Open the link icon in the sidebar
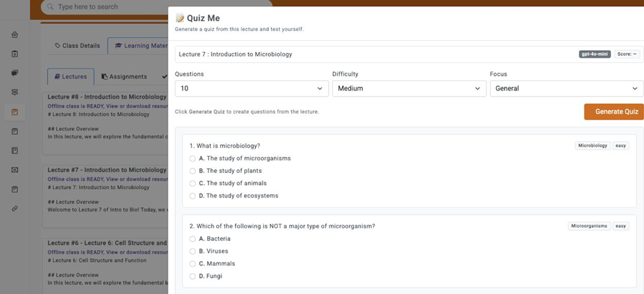644x294 pixels. pos(15,208)
